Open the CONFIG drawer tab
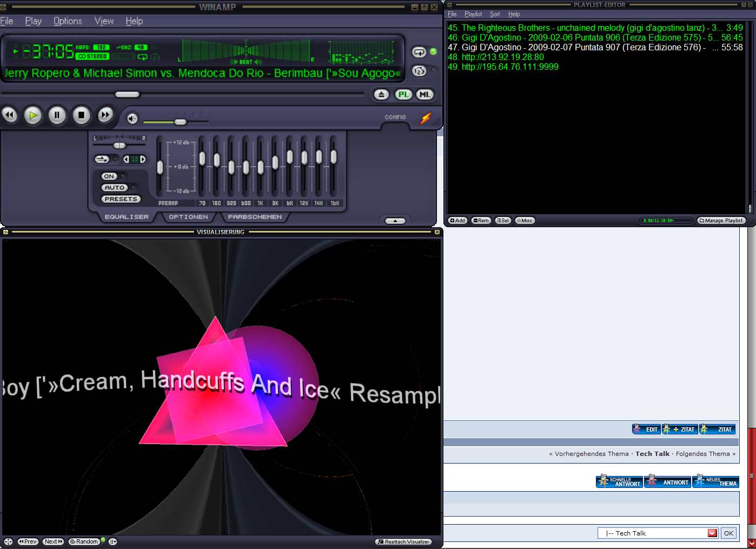 click(x=395, y=117)
